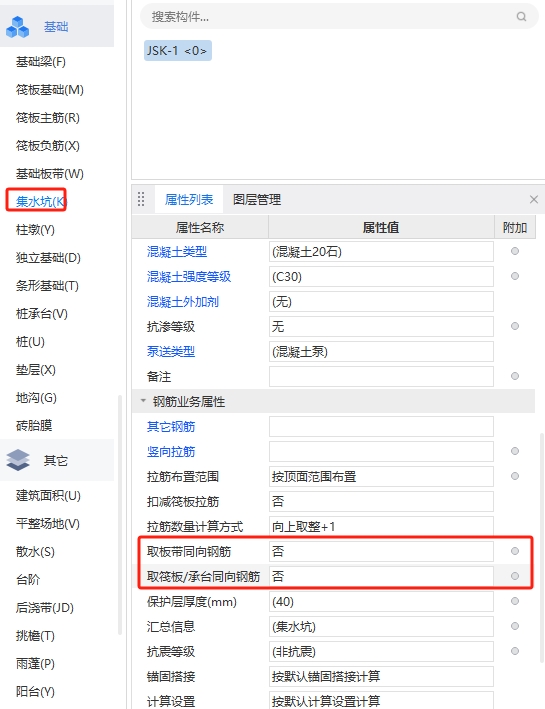Select 雨篷(P) in the sidebar
Viewport: 545px width, 709px height.
click(35, 664)
